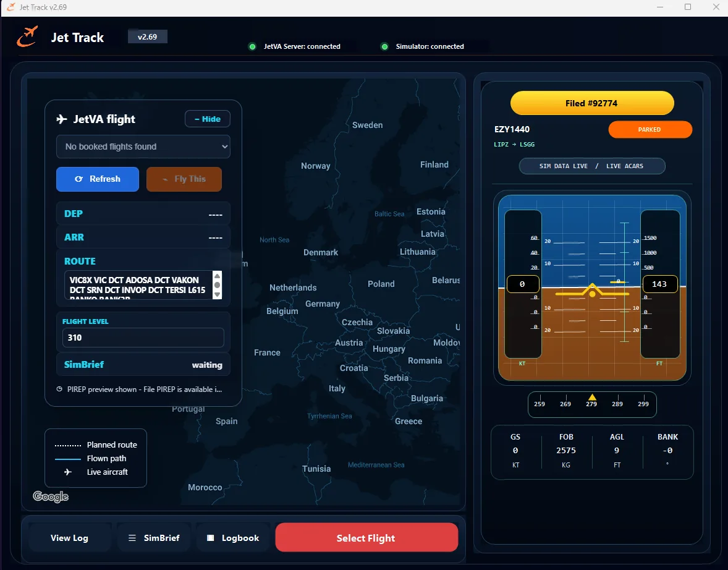This screenshot has height=570, width=728.
Task: Click the Fly This button
Action: click(x=184, y=179)
